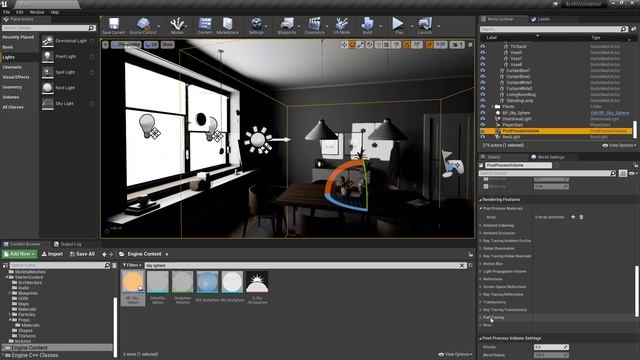The image size is (640, 360).
Task: Expand the Screen Space Reflections section
Action: click(481, 287)
